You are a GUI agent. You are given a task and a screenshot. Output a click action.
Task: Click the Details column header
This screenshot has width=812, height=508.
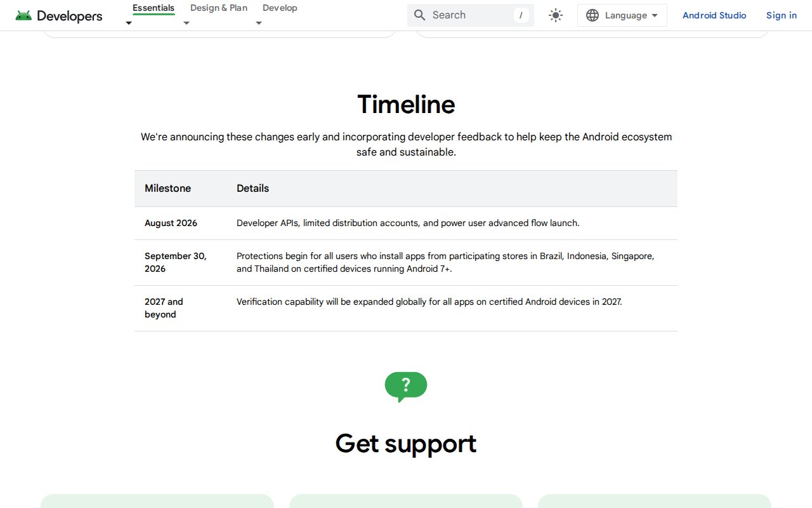point(252,189)
